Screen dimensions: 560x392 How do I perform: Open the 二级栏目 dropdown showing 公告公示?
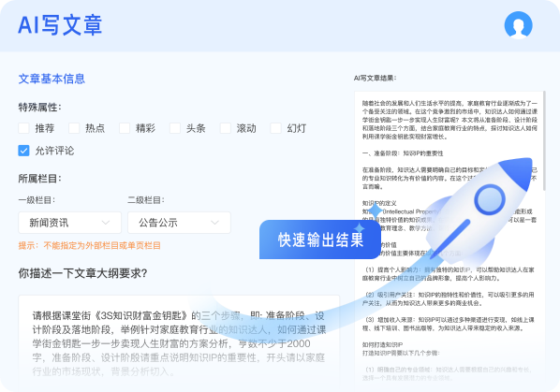click(179, 223)
